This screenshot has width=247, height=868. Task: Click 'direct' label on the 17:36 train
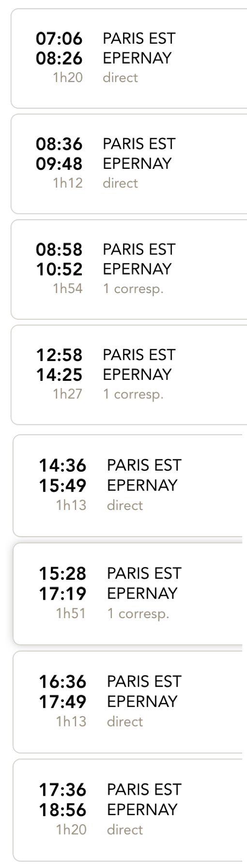pyautogui.click(x=125, y=830)
